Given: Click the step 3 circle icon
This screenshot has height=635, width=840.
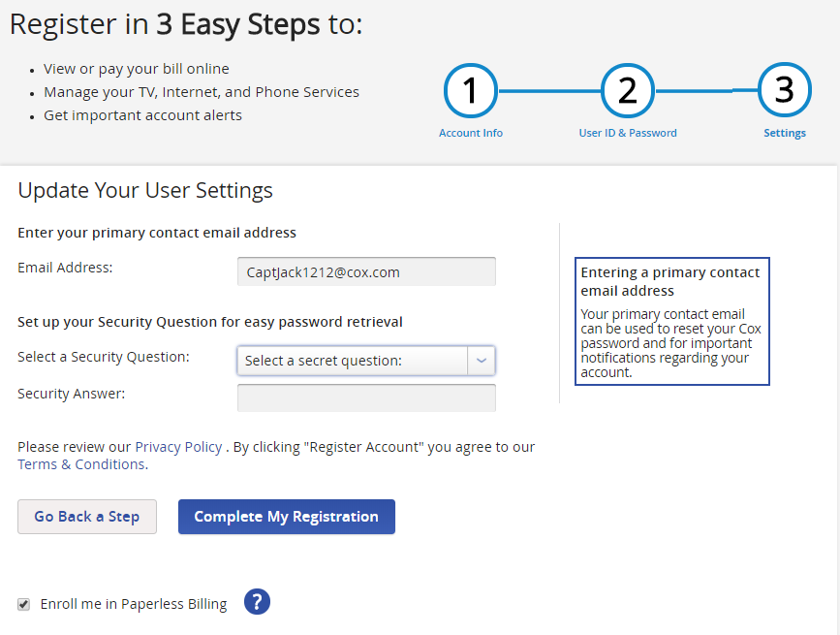Looking at the screenshot, I should [x=784, y=89].
